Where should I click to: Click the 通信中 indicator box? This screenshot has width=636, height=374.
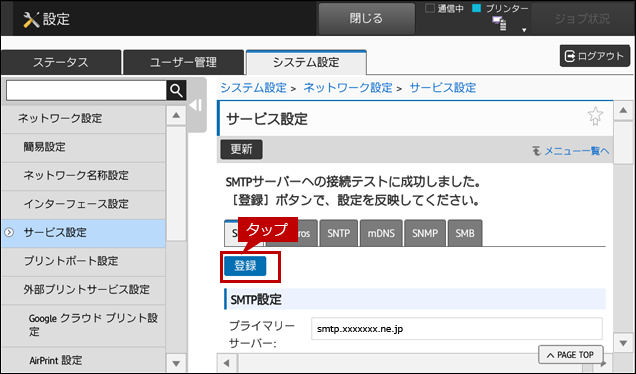pos(430,8)
